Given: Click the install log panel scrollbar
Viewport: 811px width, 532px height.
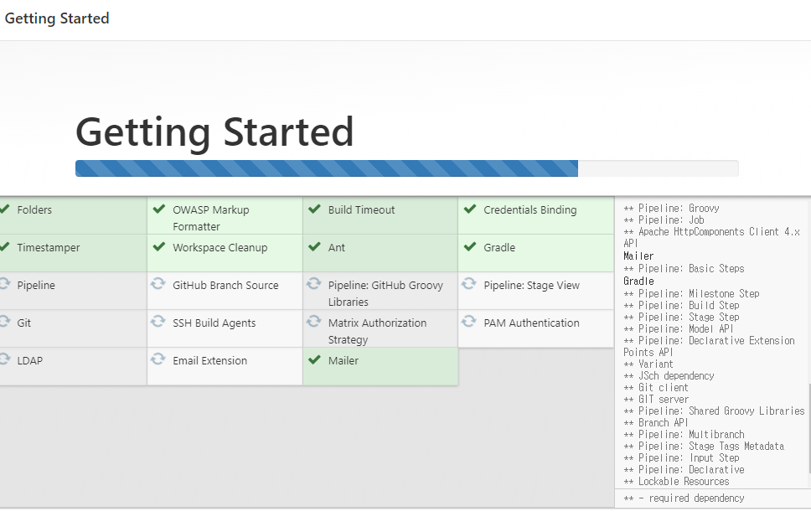Looking at the screenshot, I should pyautogui.click(x=809, y=428).
